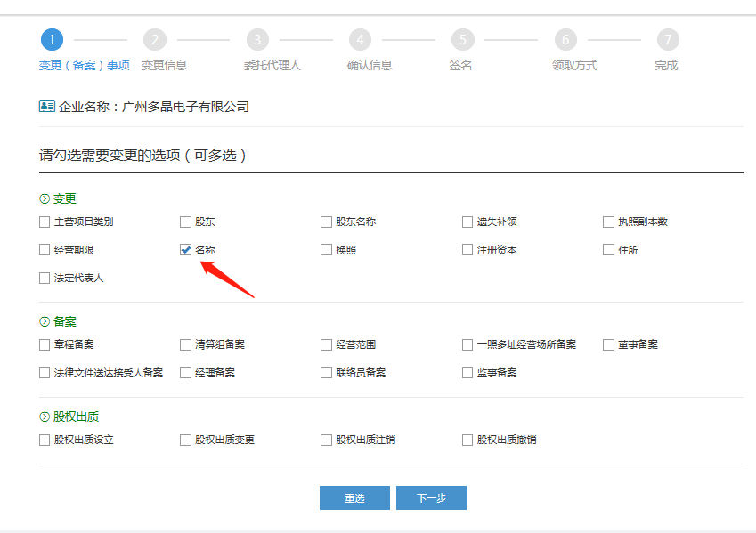The height and width of the screenshot is (533, 756).
Task: Enable the 股权出质注销 option
Action: (326, 439)
